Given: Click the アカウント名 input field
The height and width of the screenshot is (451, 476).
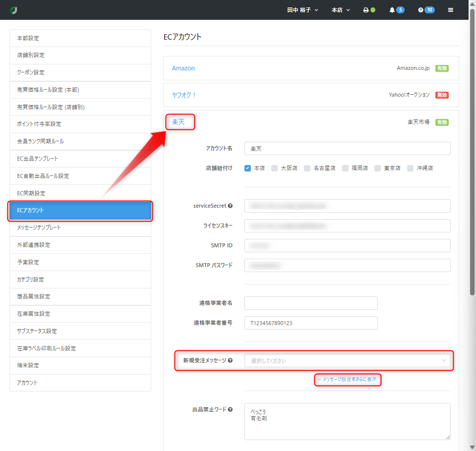Looking at the screenshot, I should point(347,149).
